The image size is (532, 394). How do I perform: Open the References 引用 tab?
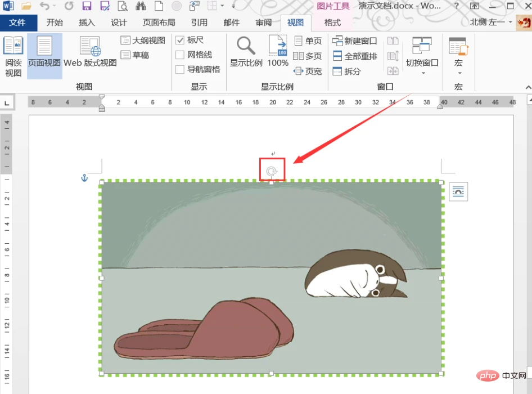199,23
